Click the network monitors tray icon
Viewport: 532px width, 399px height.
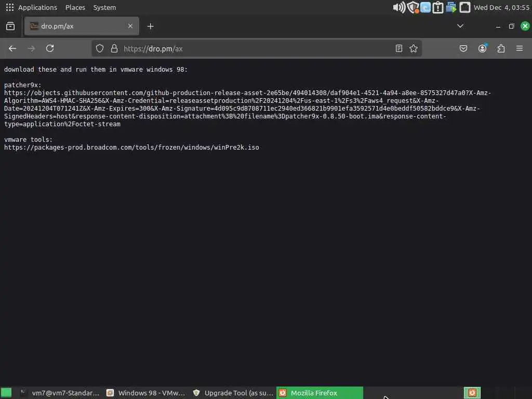[451, 7]
